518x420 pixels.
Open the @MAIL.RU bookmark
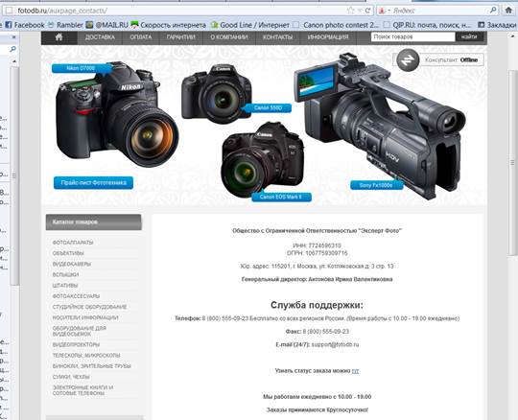(x=107, y=25)
